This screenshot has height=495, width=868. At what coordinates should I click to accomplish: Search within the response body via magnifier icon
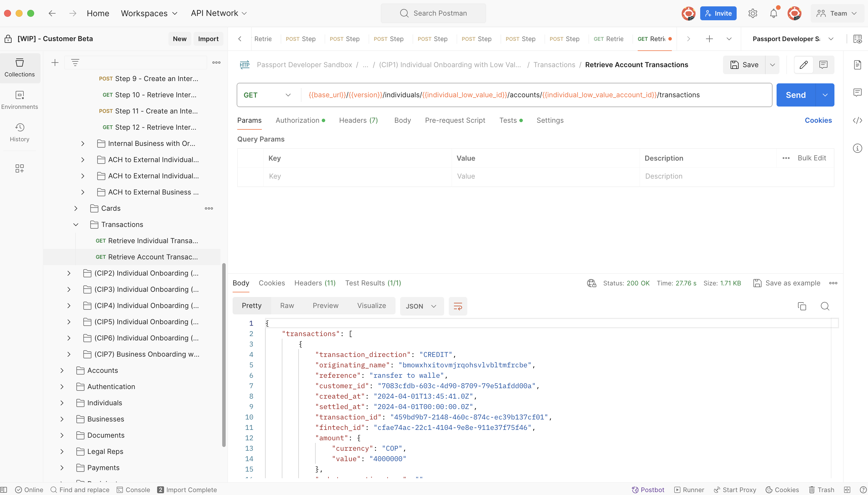pyautogui.click(x=825, y=306)
